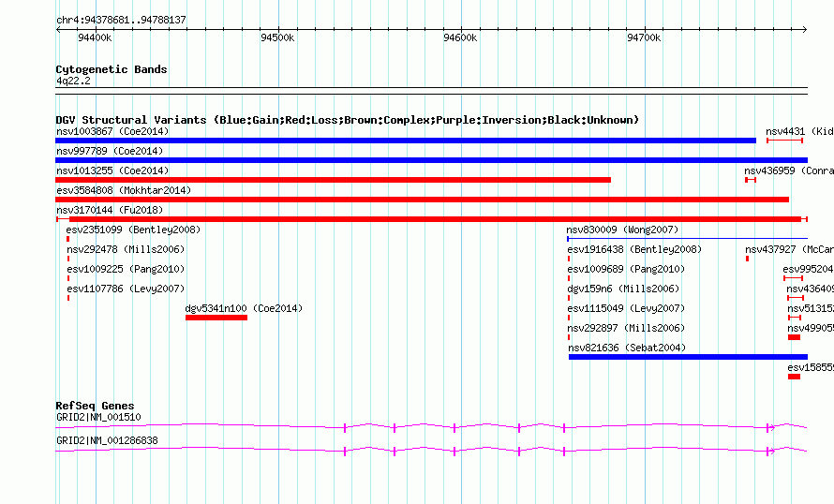Open the esv1107786 (Levy2007) label
This screenshot has height=504, width=834.
tap(126, 289)
